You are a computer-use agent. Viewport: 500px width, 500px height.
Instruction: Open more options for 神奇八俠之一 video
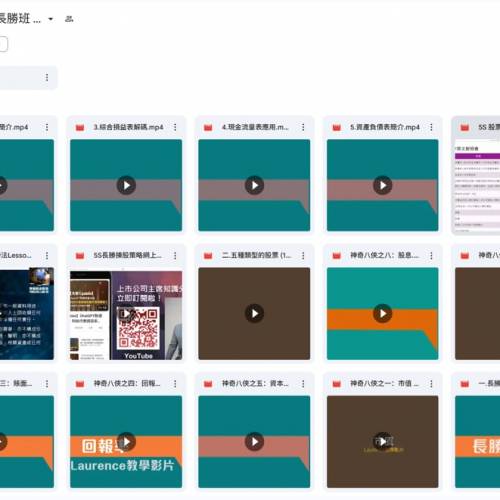(431, 384)
